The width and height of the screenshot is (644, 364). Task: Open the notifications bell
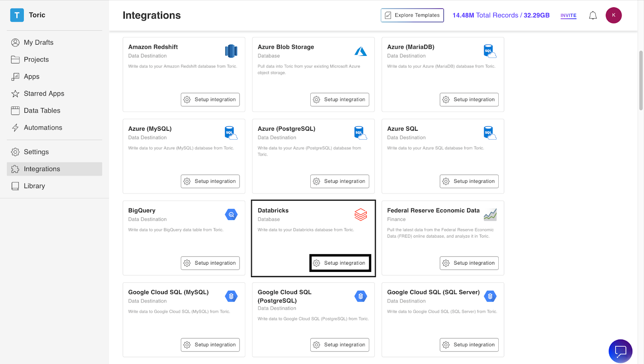coord(593,15)
